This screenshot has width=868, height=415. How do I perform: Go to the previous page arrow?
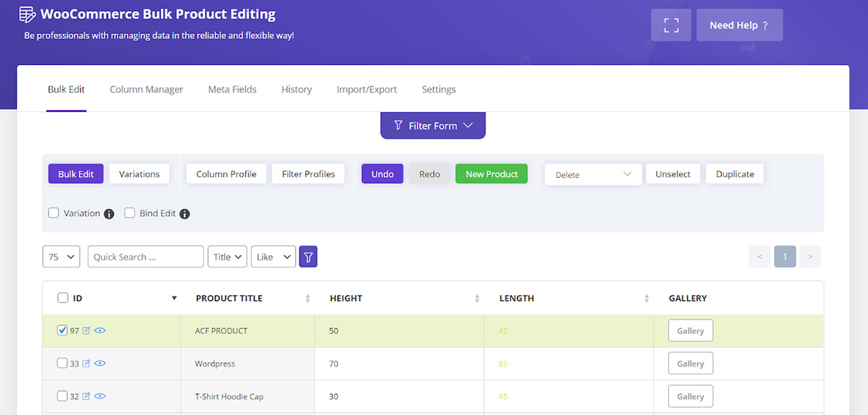point(759,257)
